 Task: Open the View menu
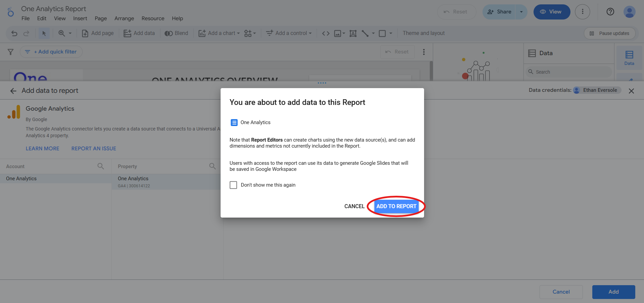pos(60,18)
